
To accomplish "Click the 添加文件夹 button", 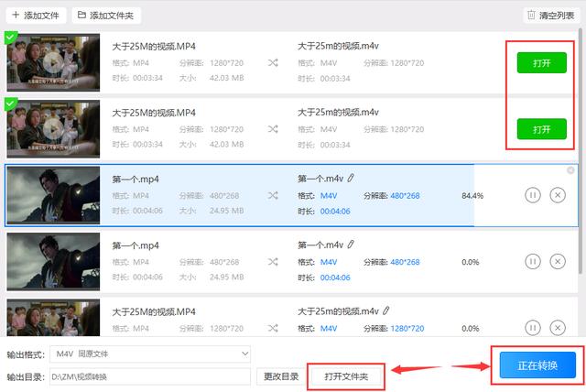I will point(106,16).
